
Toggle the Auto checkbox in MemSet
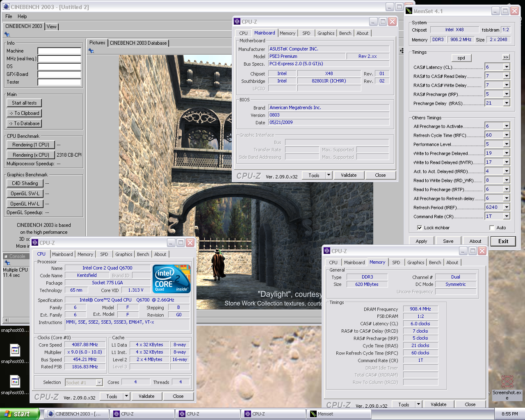pyautogui.click(x=492, y=228)
